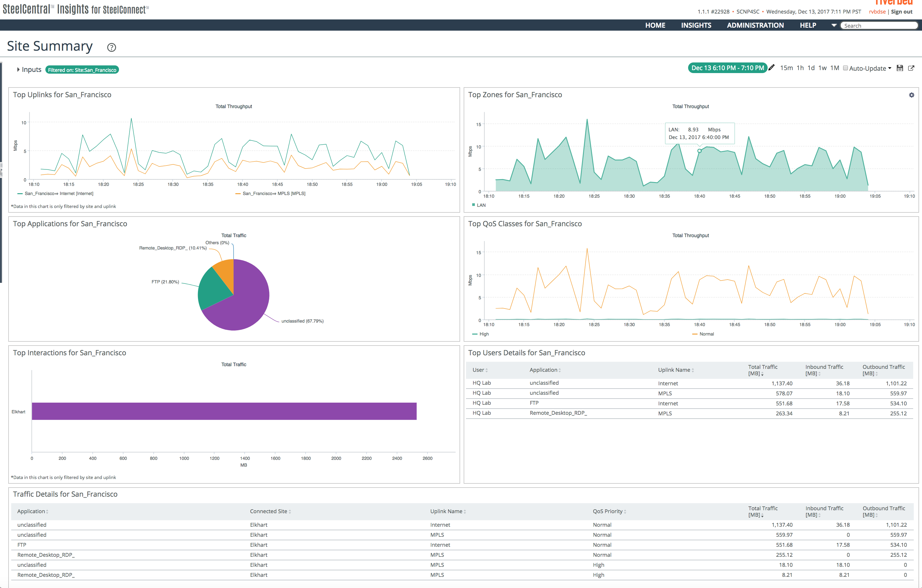
Task: Open the search options dropdown arrow
Action: [x=834, y=25]
